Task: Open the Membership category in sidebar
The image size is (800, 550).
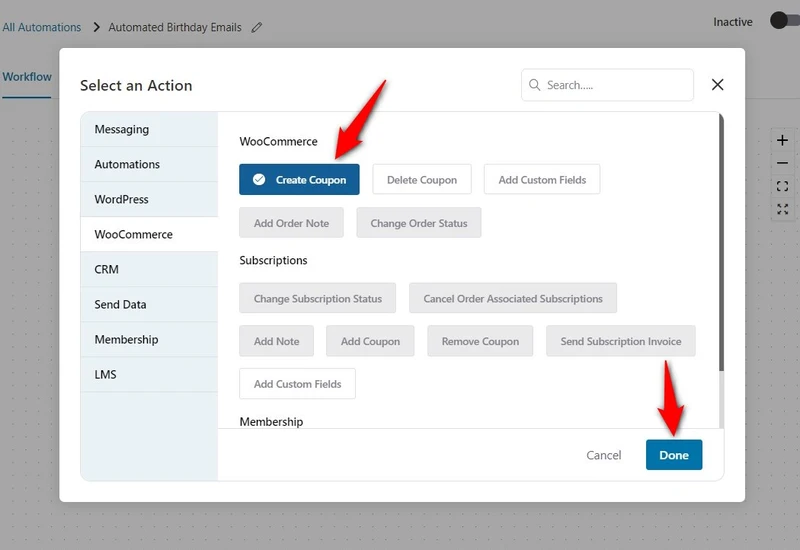Action: click(149, 340)
